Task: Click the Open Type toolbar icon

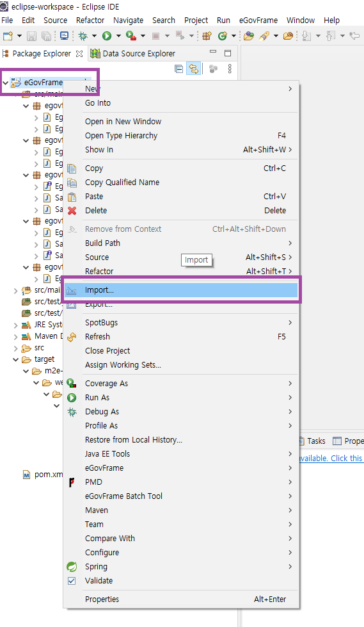Action: (x=249, y=37)
